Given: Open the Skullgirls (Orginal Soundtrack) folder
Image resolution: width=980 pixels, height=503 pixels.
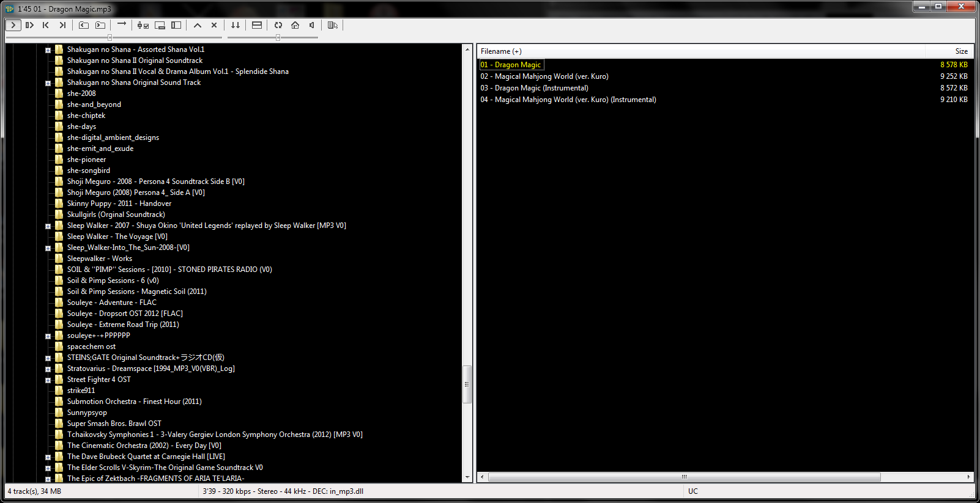Looking at the screenshot, I should pos(116,215).
